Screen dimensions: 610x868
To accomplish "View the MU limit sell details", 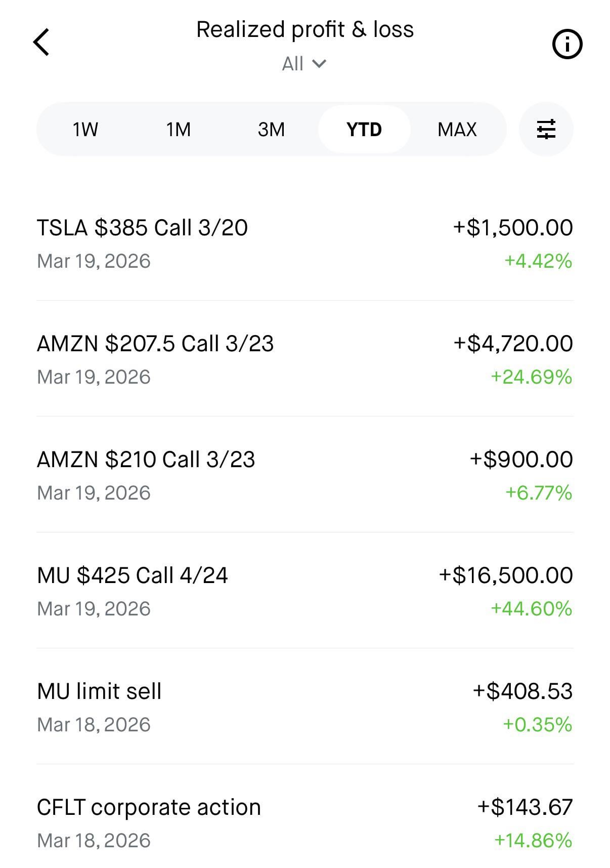I will point(99,691).
